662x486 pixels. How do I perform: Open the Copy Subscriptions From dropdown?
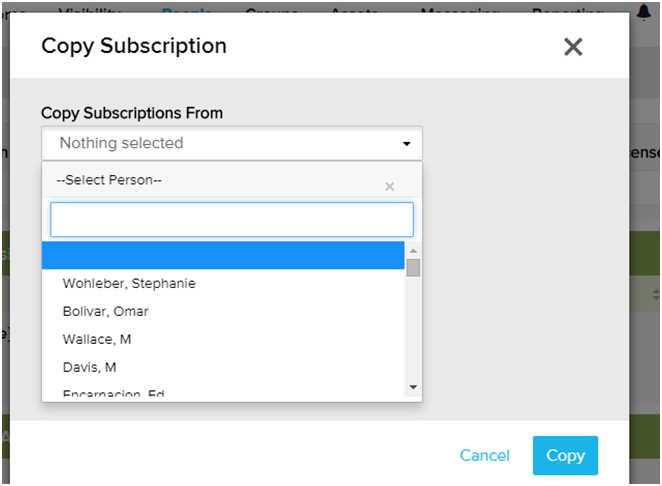tap(231, 143)
